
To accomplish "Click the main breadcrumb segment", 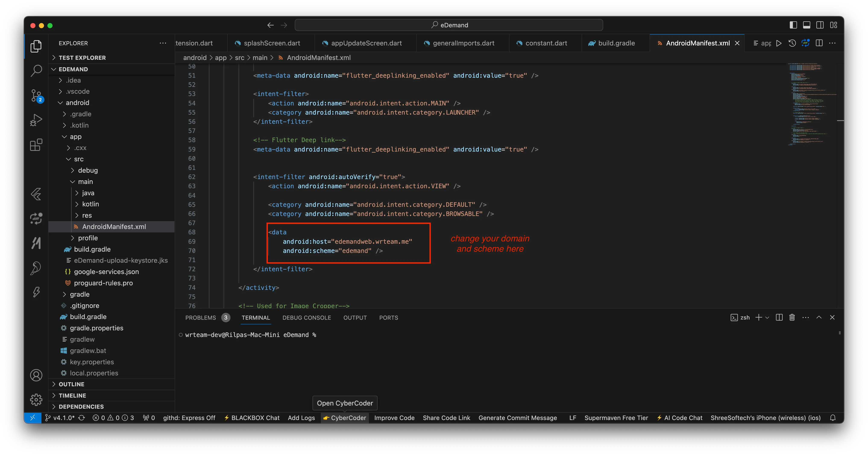I will click(260, 58).
